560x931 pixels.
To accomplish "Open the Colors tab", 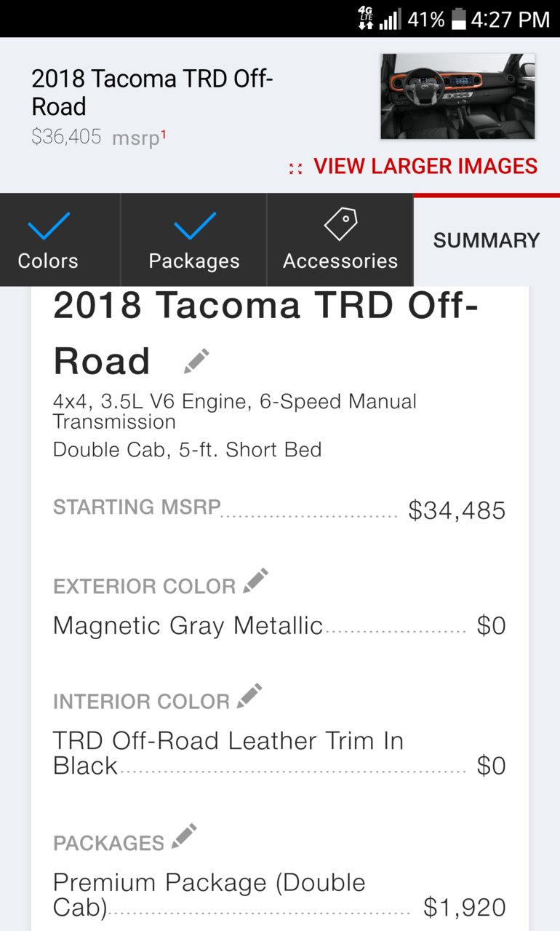I will coord(60,240).
